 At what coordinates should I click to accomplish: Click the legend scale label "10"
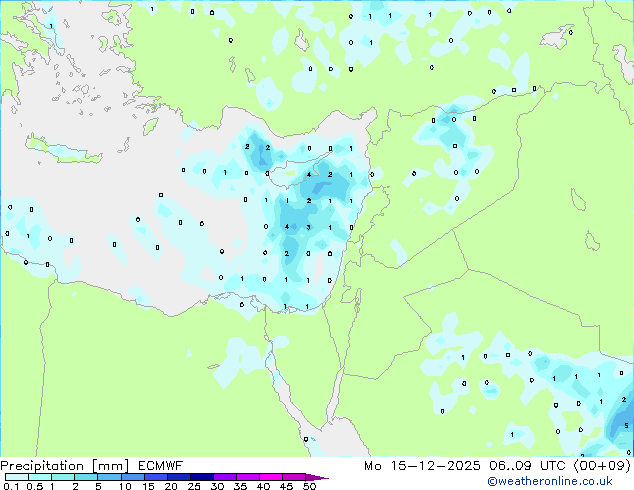click(x=125, y=486)
